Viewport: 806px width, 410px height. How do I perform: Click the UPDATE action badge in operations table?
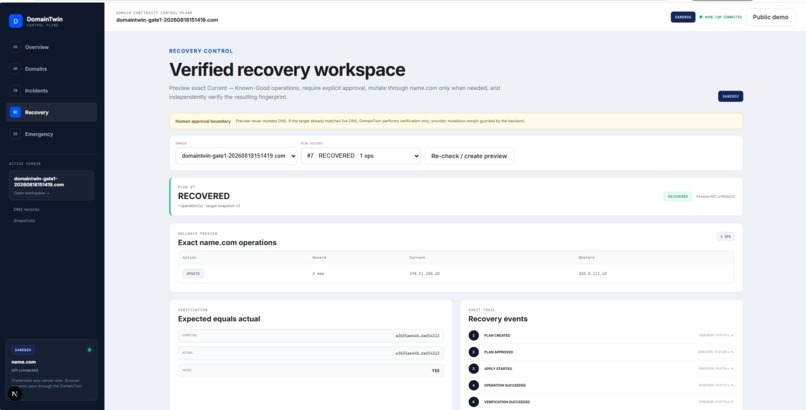point(193,274)
